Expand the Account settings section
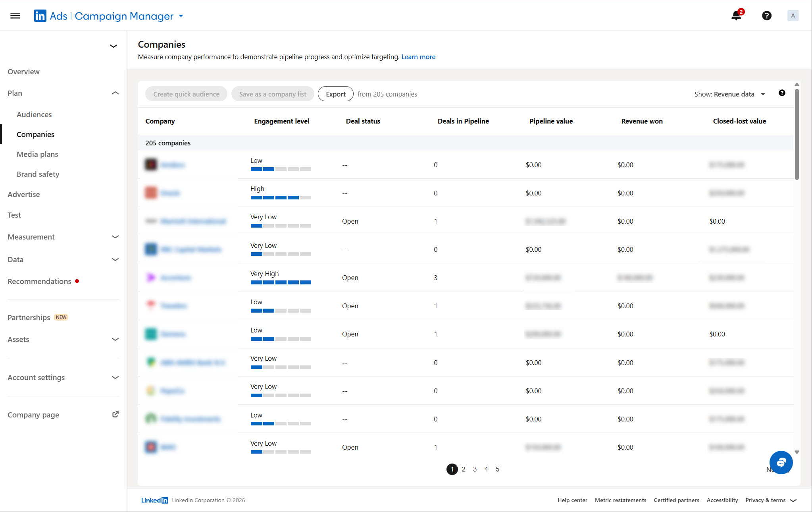Image resolution: width=812 pixels, height=512 pixels. click(x=115, y=377)
